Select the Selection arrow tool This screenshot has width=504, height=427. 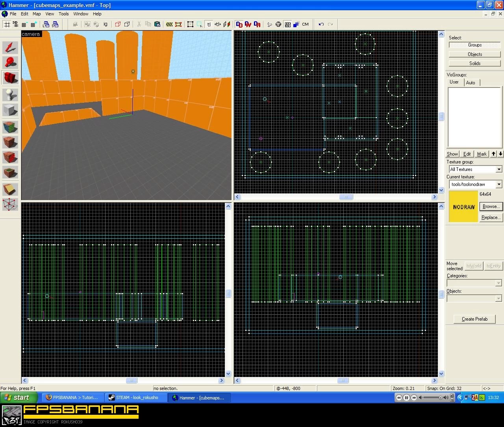10,48
